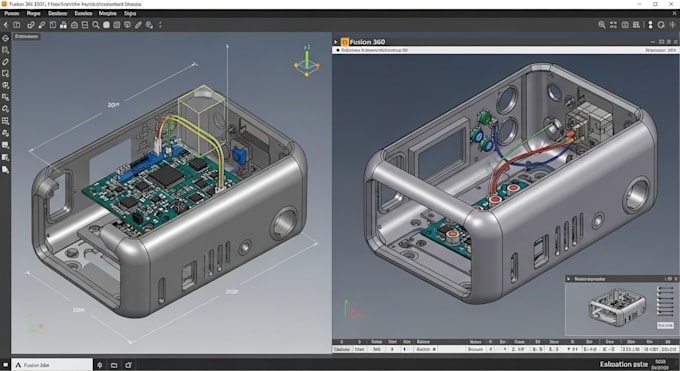Click the bottom-most icon in the left sidebar
This screenshot has height=371, width=680.
(5, 169)
